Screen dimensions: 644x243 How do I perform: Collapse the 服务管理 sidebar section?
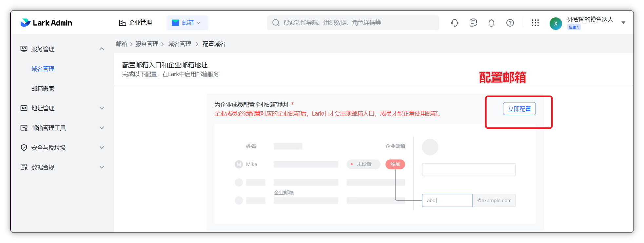(x=102, y=49)
